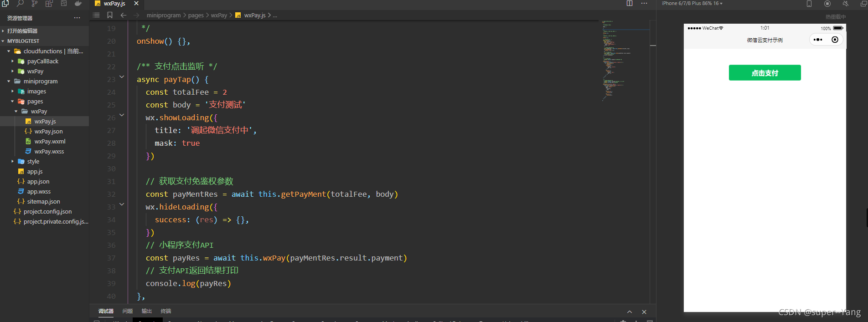
Task: Open wxPay.wxss in the file tree
Action: (x=45, y=151)
